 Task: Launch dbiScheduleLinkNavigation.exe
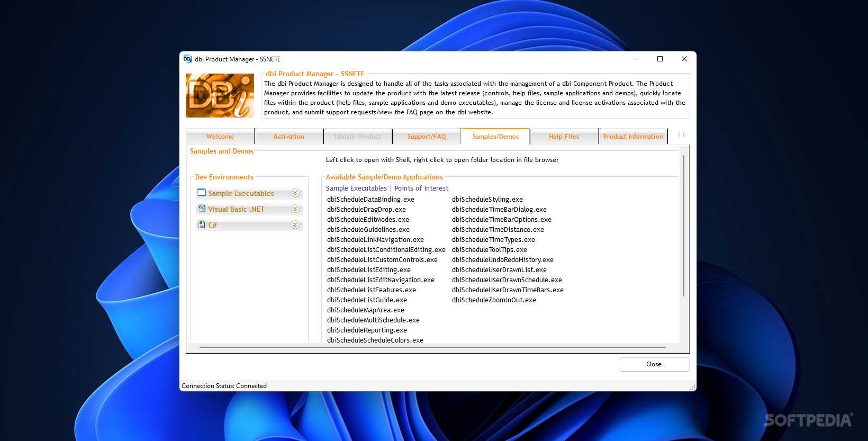click(375, 240)
